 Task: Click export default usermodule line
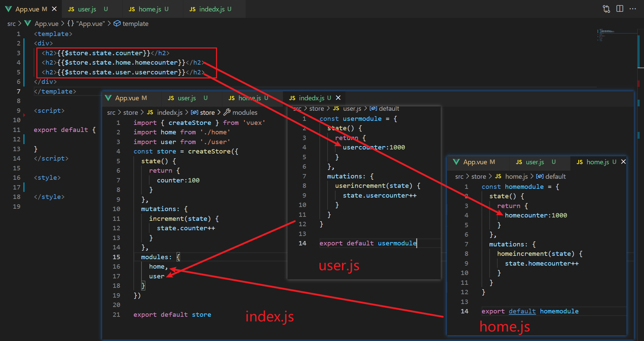[x=368, y=243]
